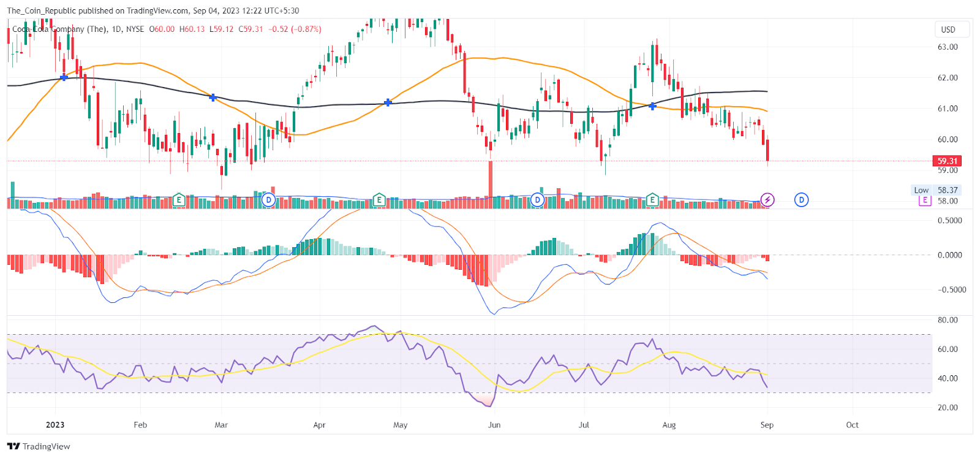
Task: Click the 40.00 RSI axis label
Action: (948, 378)
